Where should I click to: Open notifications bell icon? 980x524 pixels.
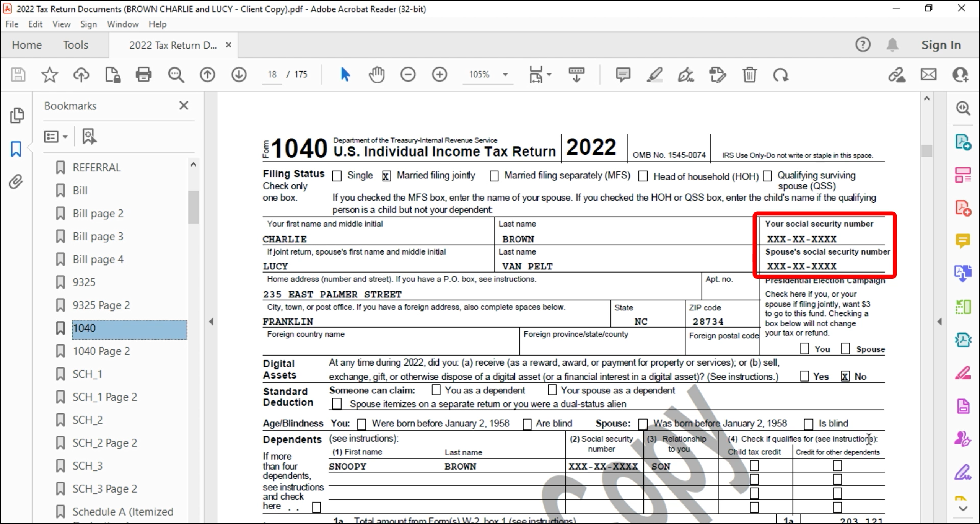click(x=892, y=45)
